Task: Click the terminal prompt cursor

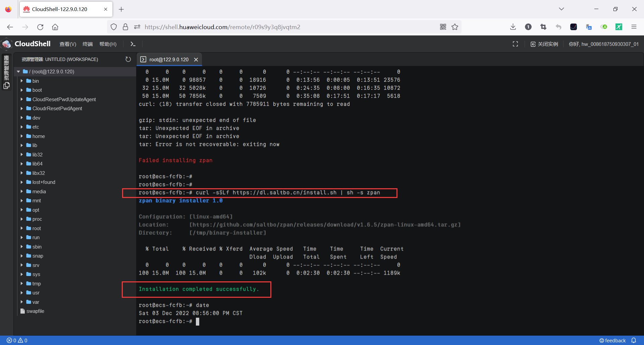Action: point(198,322)
